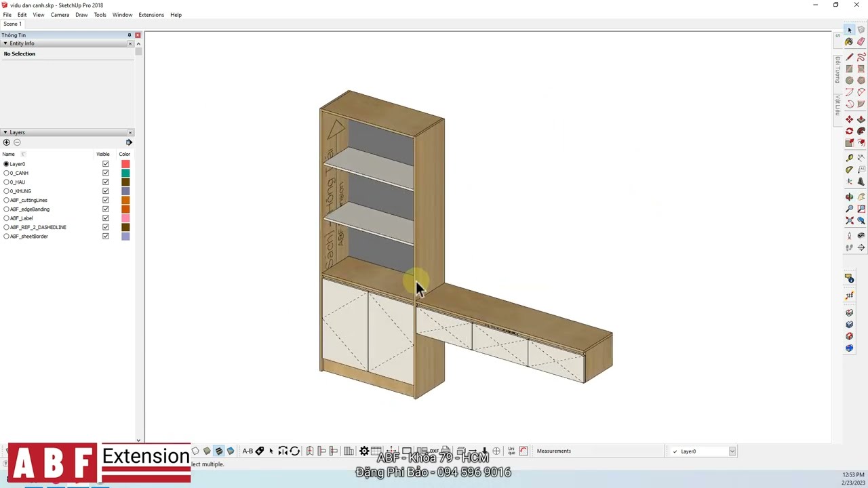Uncheck visibility for ABF_cuttingLines layer

coord(105,200)
